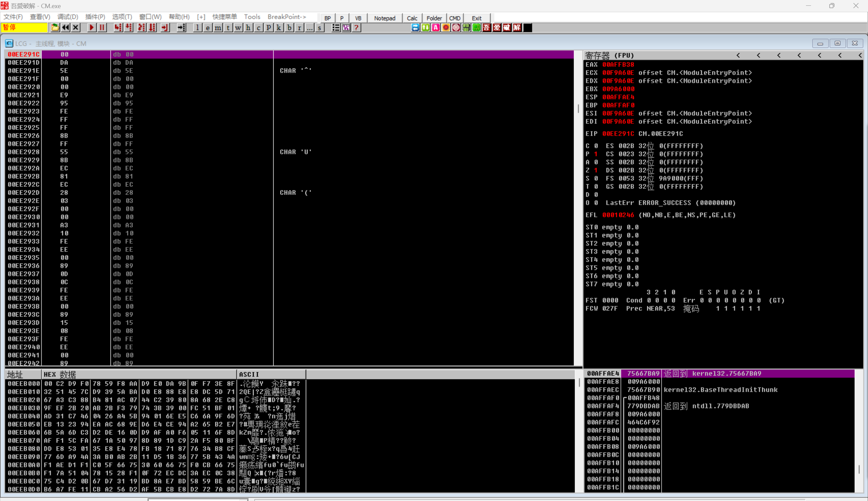868x501 pixels.
Task: Open debugging options list icon
Action: tap(336, 27)
